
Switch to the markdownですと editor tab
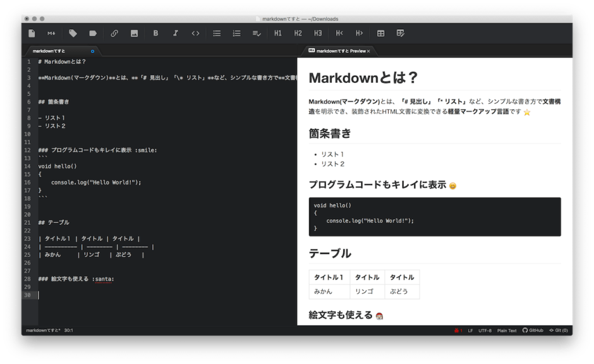[49, 51]
